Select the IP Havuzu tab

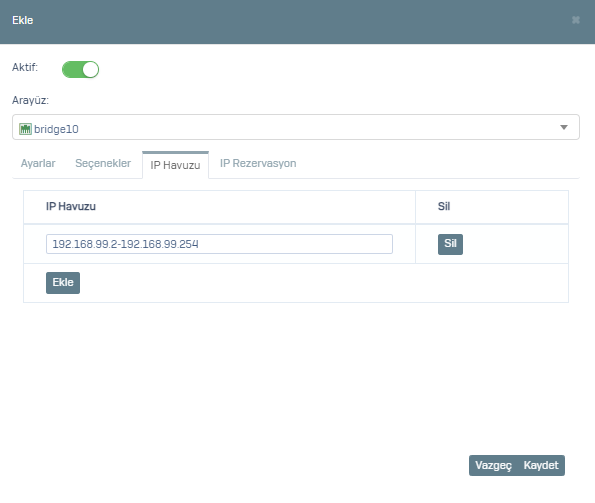pyautogui.click(x=175, y=165)
